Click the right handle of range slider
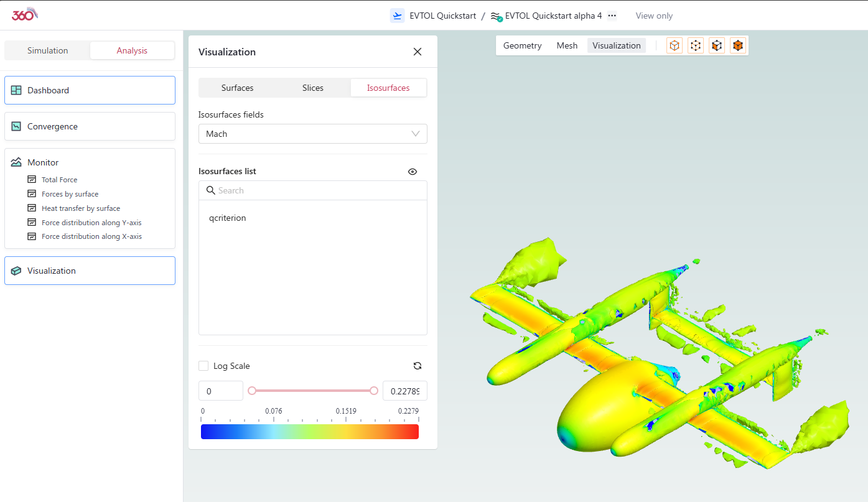 [374, 391]
